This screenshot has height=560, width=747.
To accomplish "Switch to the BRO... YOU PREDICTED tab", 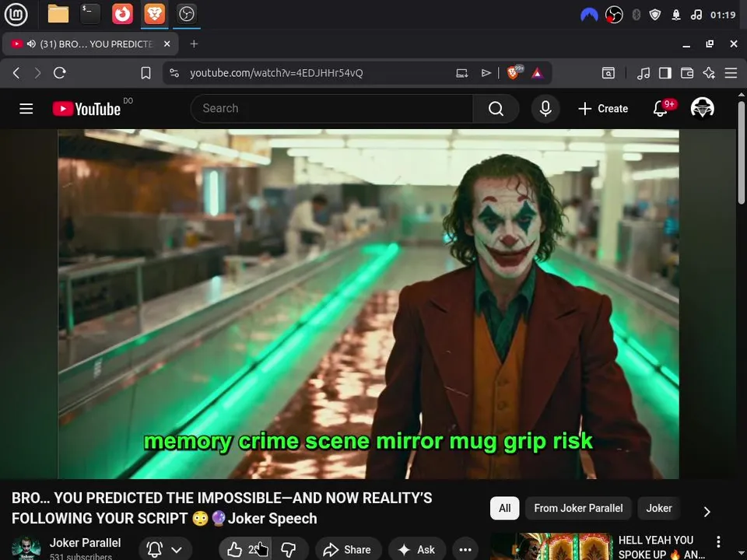I will [90, 44].
